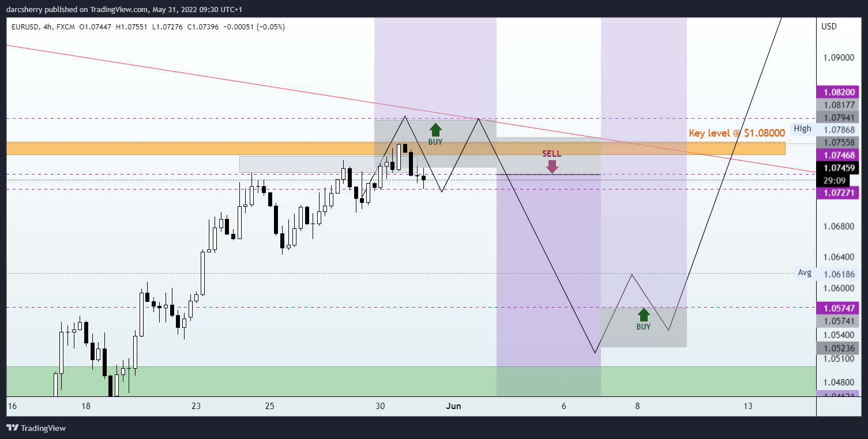Click the date label 30 on time axis
Image resolution: width=868 pixels, height=439 pixels.
coord(380,406)
